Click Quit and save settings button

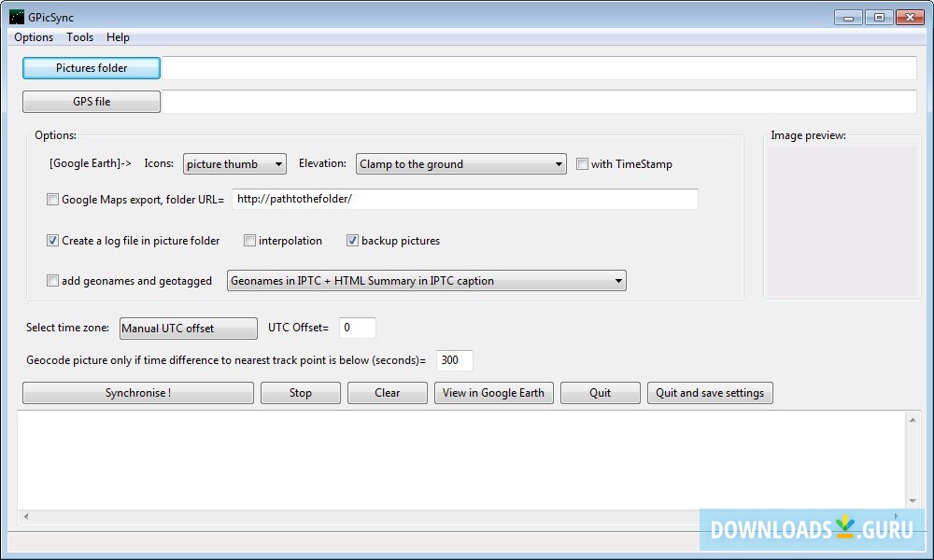(x=710, y=393)
